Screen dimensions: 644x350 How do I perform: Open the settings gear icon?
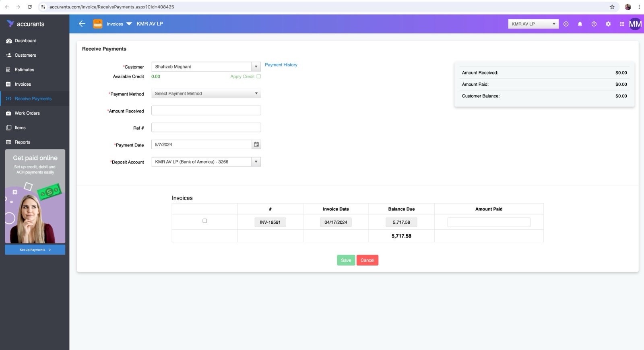(608, 24)
